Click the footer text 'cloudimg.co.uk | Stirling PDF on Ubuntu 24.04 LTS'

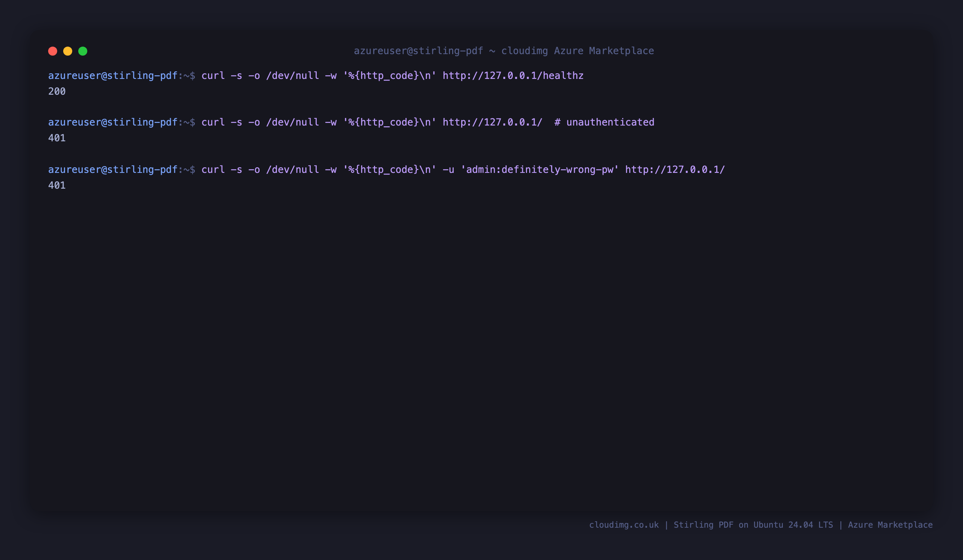pos(711,525)
